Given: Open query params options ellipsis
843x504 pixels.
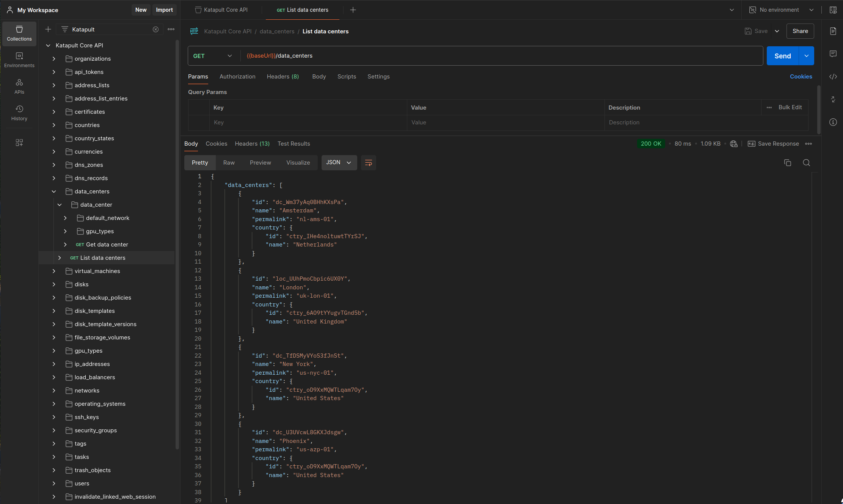Looking at the screenshot, I should pyautogui.click(x=769, y=108).
